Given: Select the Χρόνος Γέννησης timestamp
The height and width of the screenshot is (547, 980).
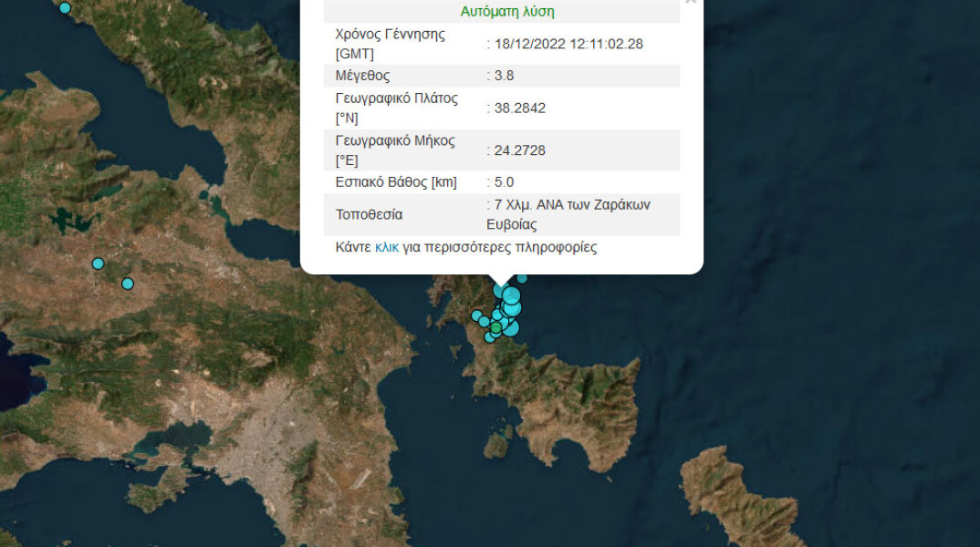Looking at the screenshot, I should pos(569,42).
